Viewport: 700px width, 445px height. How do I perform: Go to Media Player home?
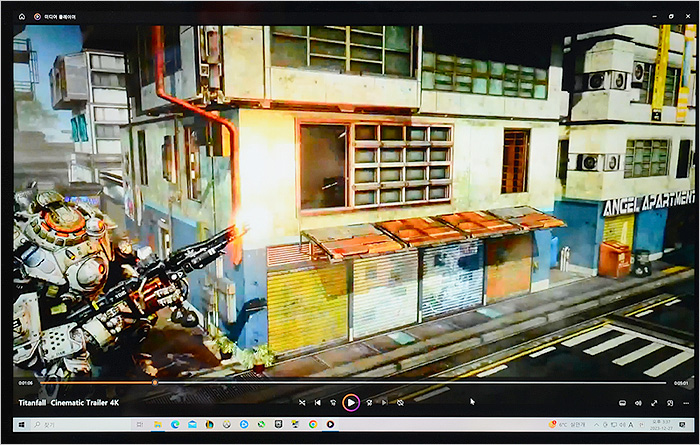pos(22,16)
